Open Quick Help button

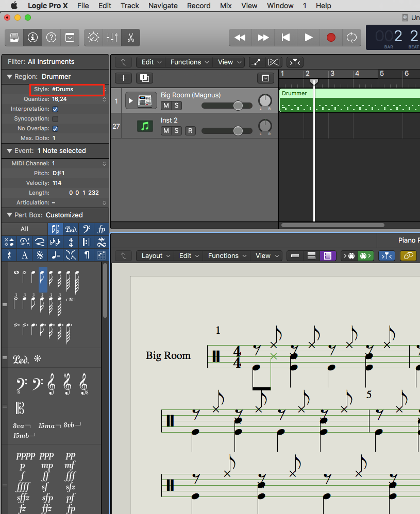click(51, 38)
